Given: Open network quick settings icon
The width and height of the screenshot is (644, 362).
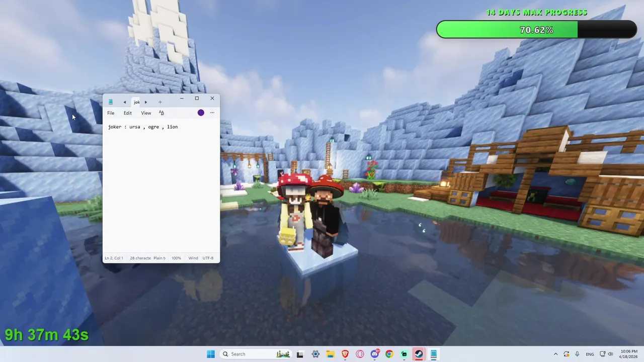Looking at the screenshot, I should 603,354.
